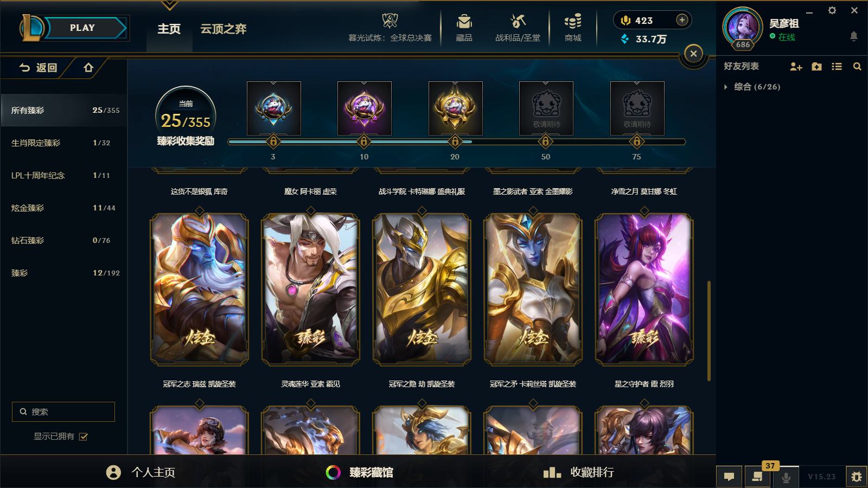The image size is (868, 488).
Task: Click the bug report icon at bottom right
Action: click(856, 477)
